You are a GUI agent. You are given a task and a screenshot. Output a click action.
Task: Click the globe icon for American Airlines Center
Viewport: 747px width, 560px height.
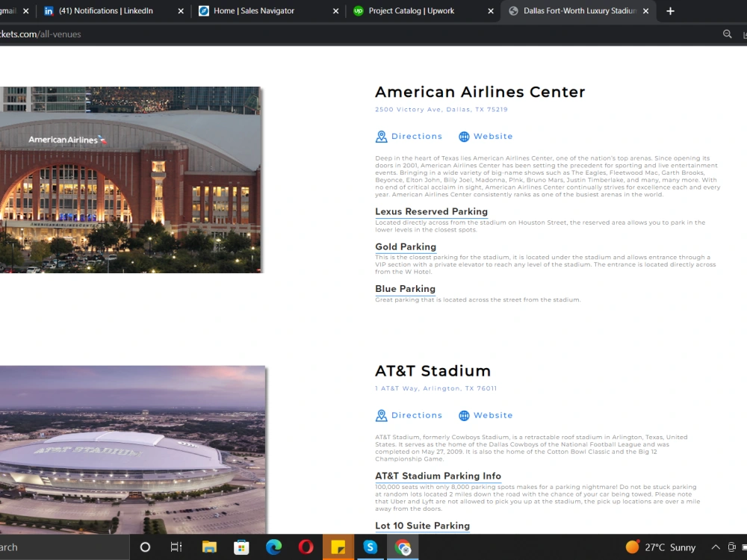coord(464,137)
